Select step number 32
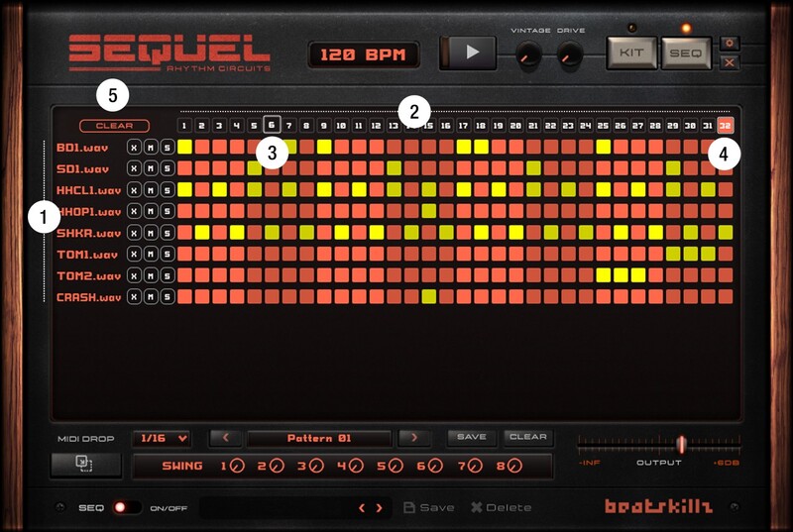Image resolution: width=793 pixels, height=532 pixels. pos(726,125)
